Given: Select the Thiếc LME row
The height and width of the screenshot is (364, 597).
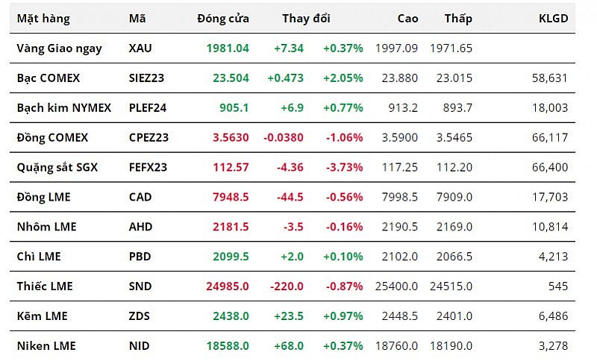Looking at the screenshot, I should click(x=45, y=286).
